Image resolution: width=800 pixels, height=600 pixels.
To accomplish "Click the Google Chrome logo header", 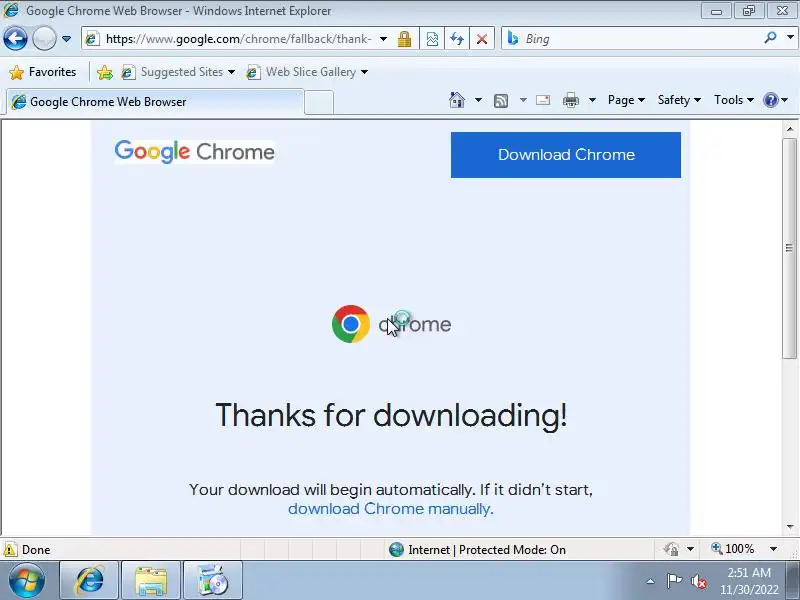I will click(194, 152).
